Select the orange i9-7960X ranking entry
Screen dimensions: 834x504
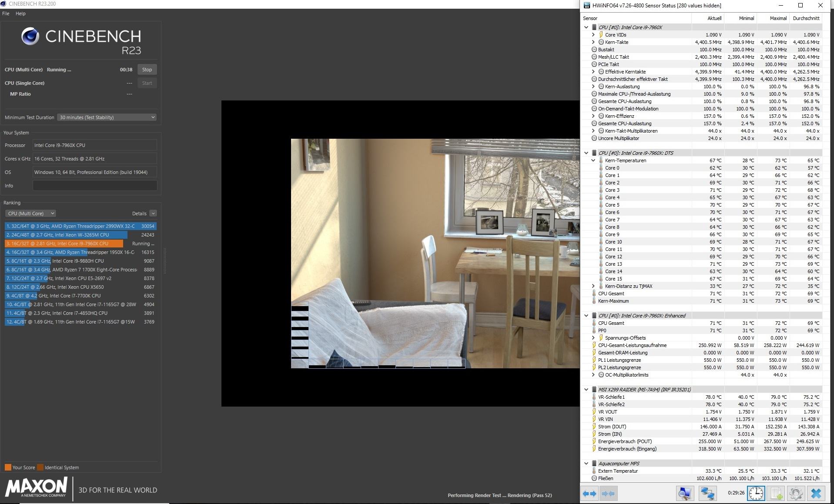pos(80,244)
